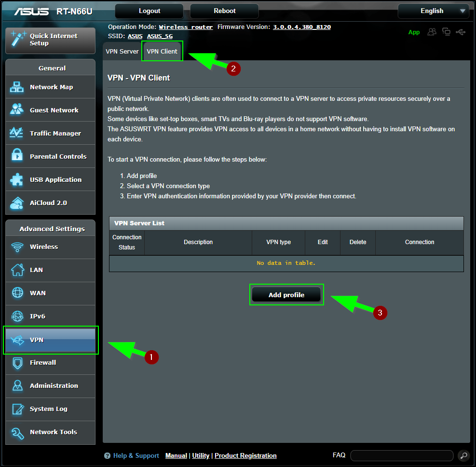Image resolution: width=476 pixels, height=467 pixels.
Task: Click the Administration user icon
Action: [18, 385]
